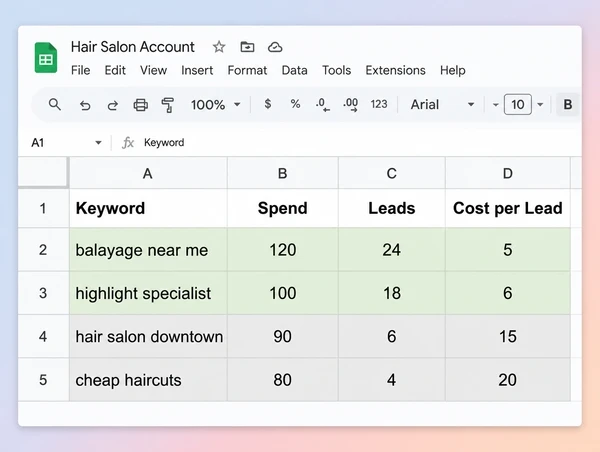This screenshot has height=452, width=600.
Task: Open the Insert menu
Action: (197, 70)
